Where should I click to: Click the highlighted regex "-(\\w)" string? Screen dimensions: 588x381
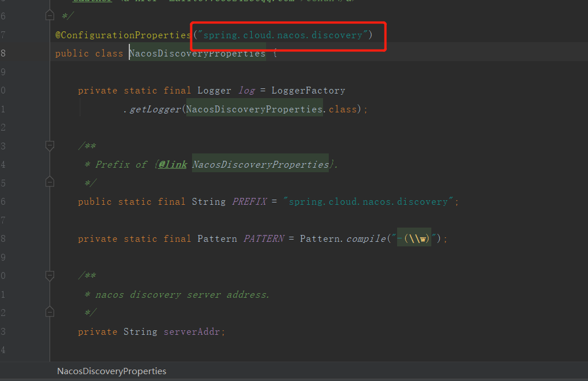pos(414,239)
